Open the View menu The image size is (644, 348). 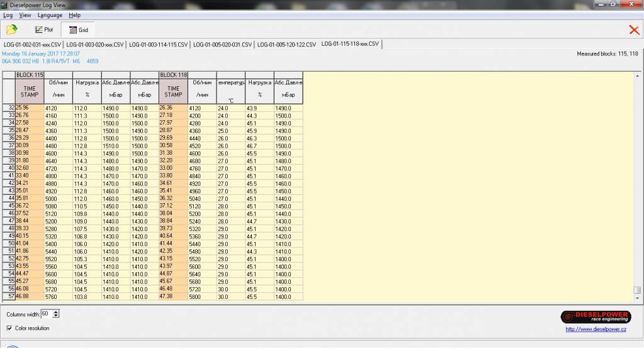(25, 15)
